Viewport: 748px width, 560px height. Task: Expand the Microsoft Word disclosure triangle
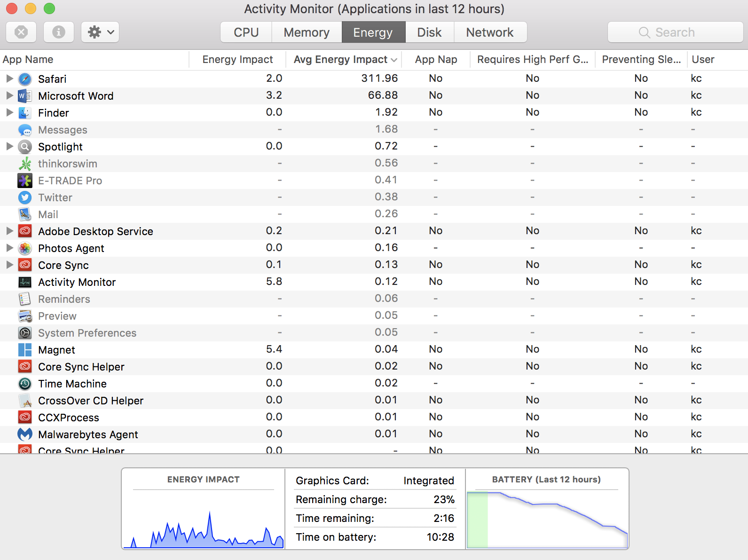(9, 95)
